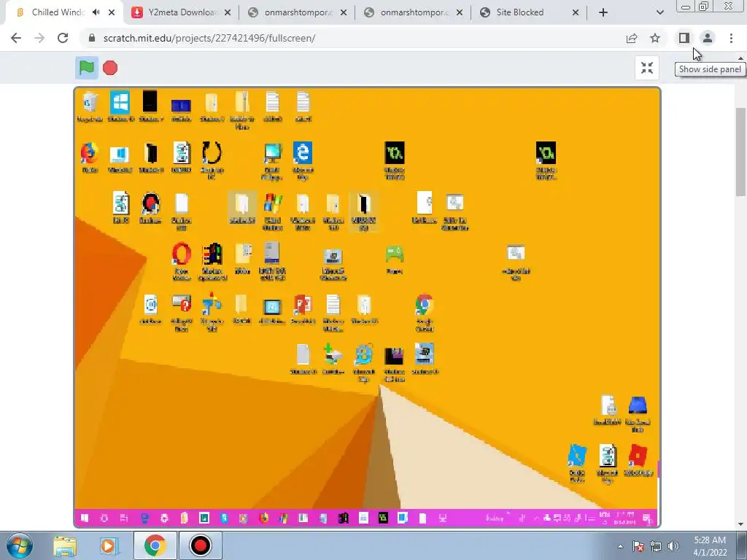
Task: Share this page from the address bar
Action: (632, 38)
